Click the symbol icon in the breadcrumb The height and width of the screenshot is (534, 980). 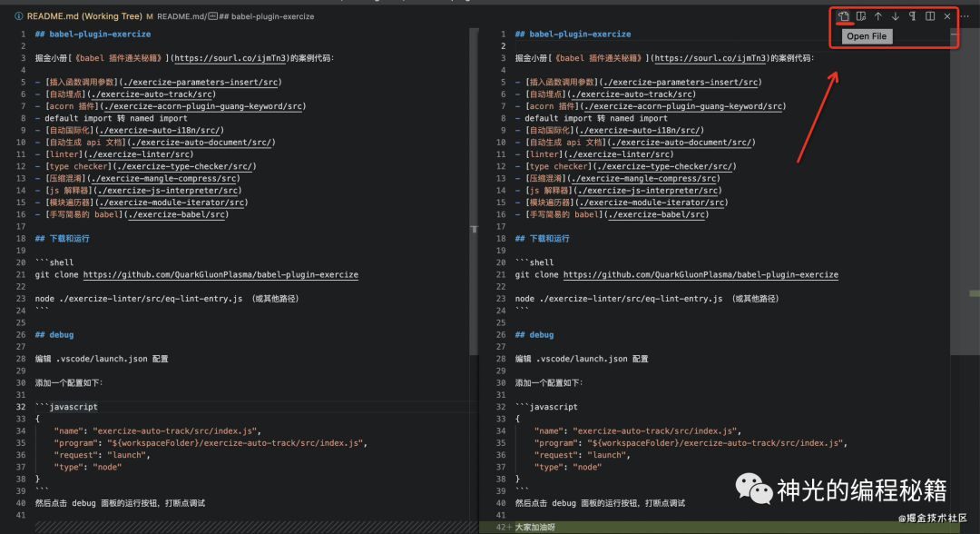pos(212,16)
